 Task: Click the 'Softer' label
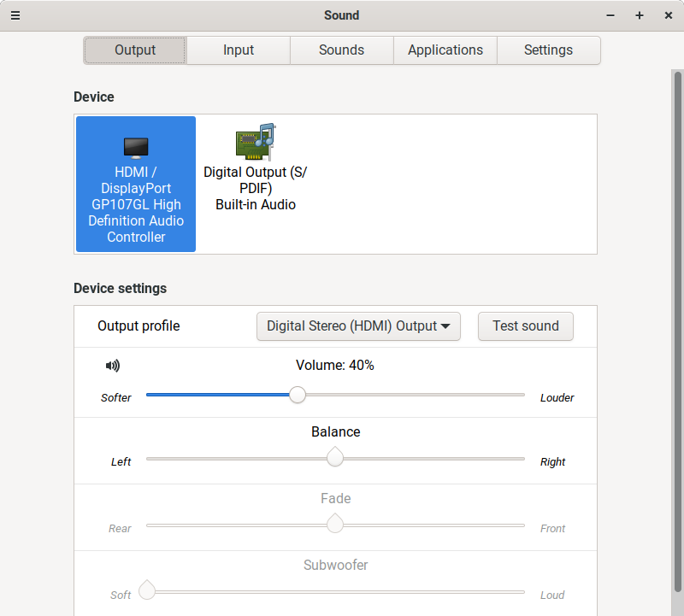coord(116,397)
